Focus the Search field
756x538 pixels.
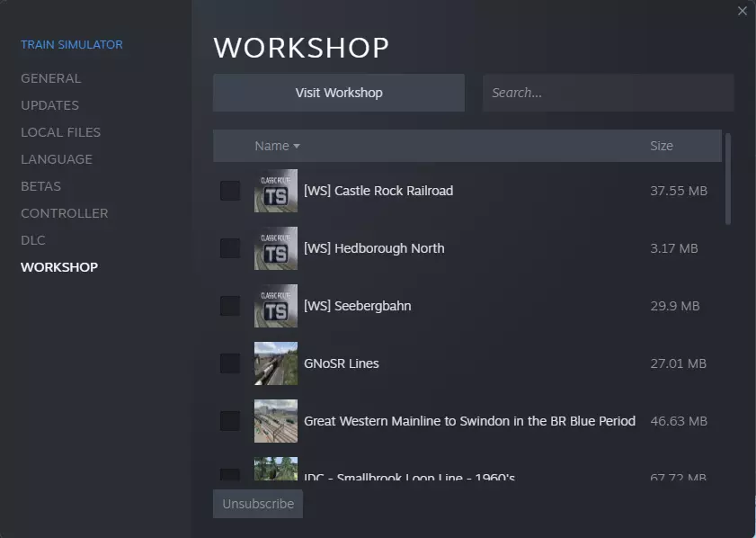[609, 93]
